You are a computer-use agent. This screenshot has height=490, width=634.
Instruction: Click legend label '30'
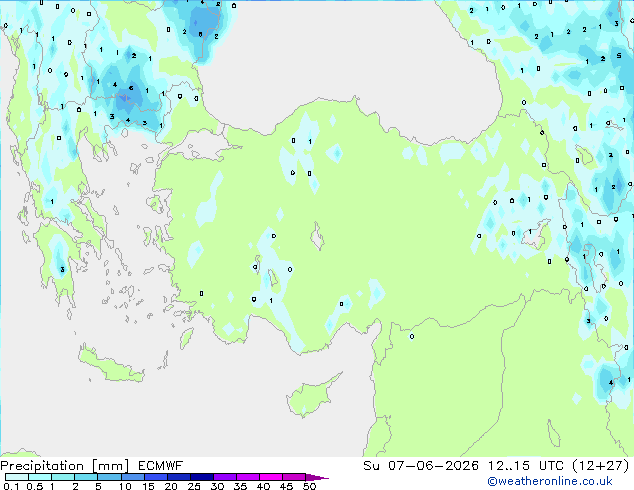[217, 486]
